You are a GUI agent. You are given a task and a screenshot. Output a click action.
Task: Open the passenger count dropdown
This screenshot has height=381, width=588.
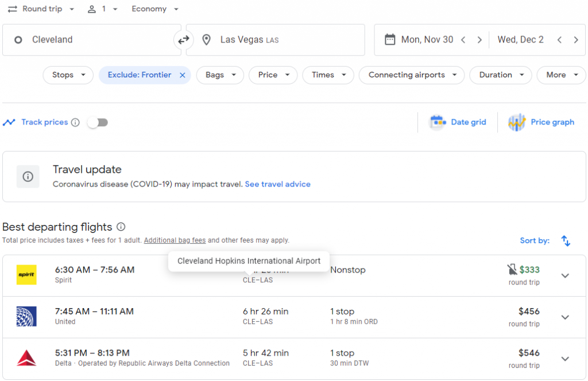[x=102, y=9]
